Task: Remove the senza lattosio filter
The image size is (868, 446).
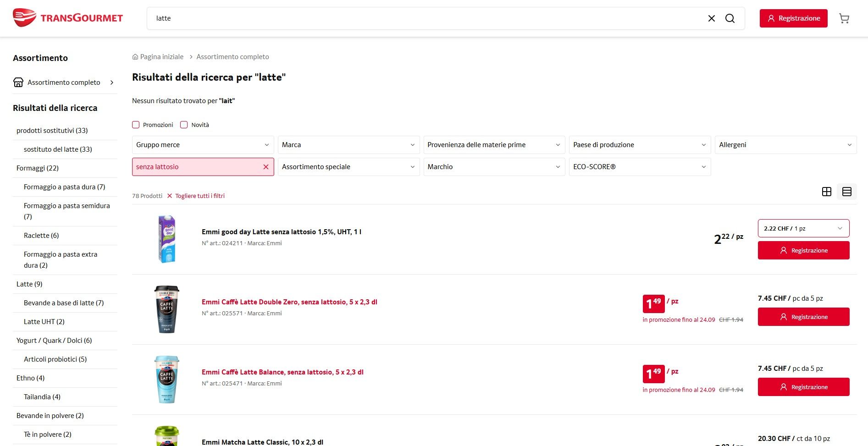Action: (x=266, y=167)
